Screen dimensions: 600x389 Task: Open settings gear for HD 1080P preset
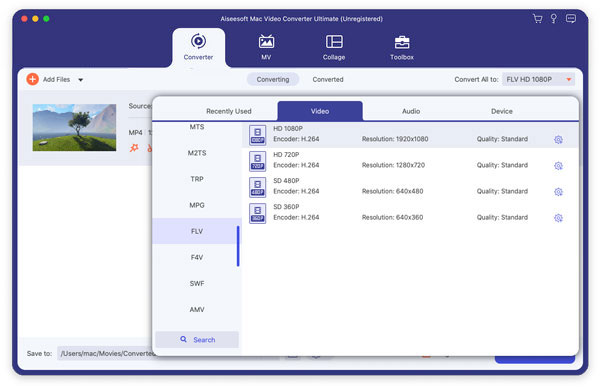[x=558, y=140]
